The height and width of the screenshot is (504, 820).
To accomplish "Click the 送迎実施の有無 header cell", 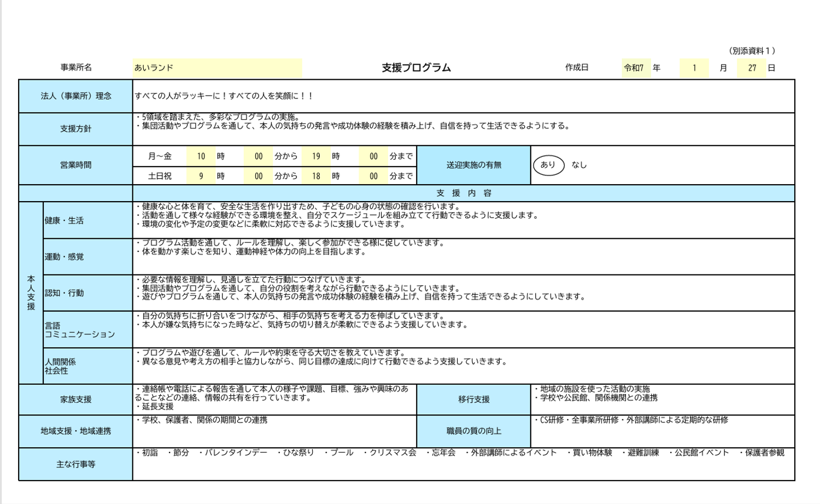I will point(474,165).
